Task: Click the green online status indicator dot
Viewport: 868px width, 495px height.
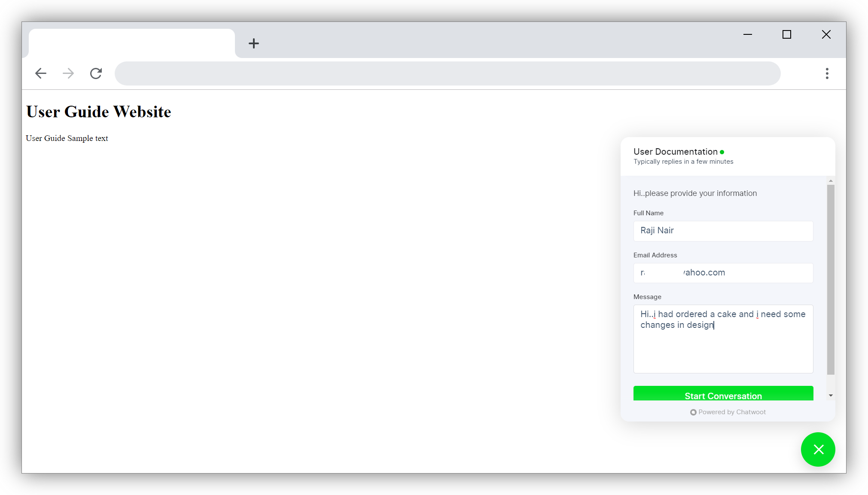Action: [x=724, y=152]
